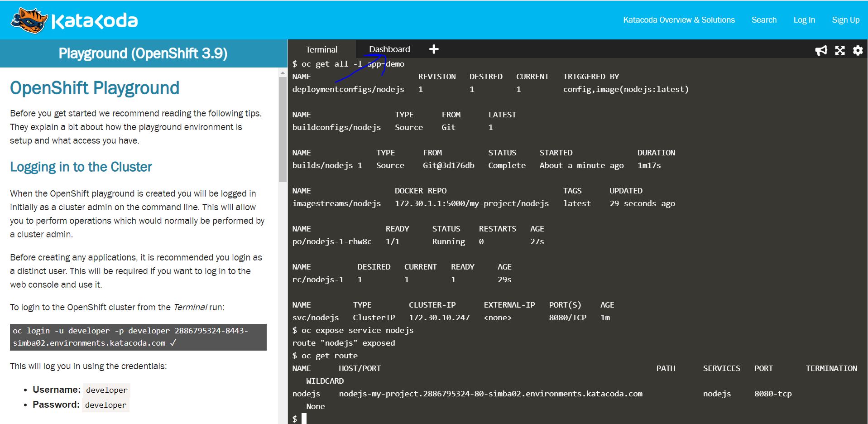The image size is (868, 424).
Task: Click the Logging in to the Cluster heading
Action: (x=81, y=167)
